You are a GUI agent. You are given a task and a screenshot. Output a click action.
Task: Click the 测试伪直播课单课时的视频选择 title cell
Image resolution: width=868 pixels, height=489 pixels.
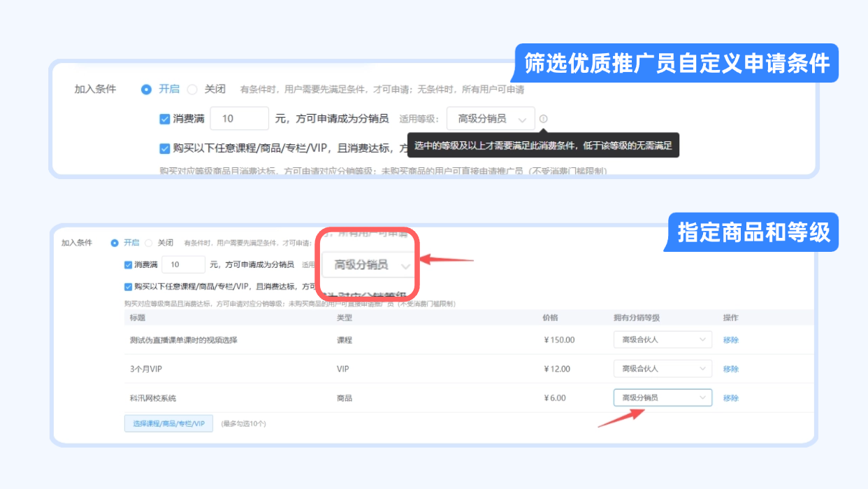(x=184, y=340)
